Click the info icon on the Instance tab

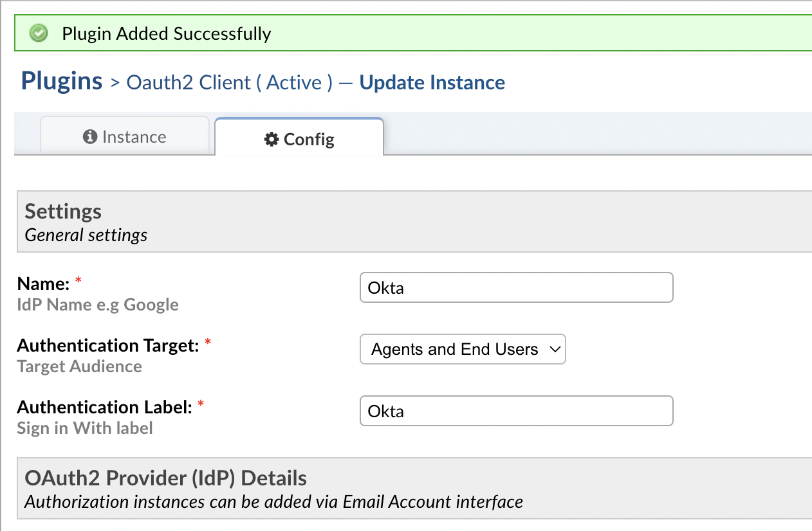coord(91,136)
